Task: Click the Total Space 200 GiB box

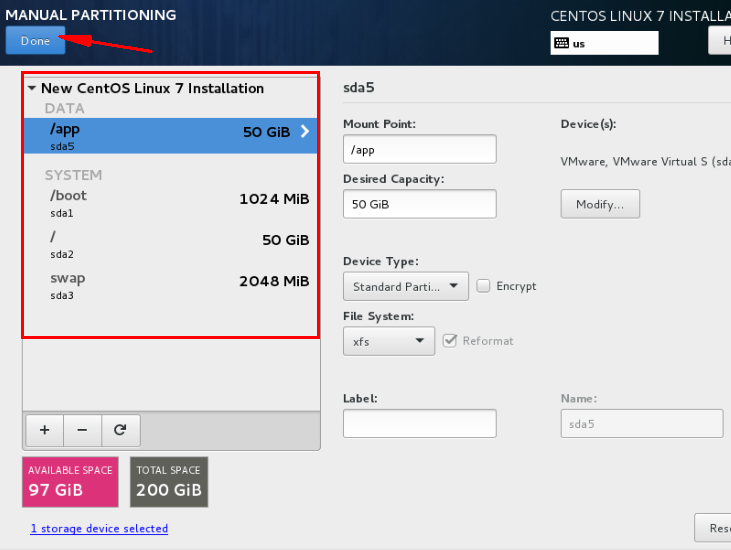Action: (169, 482)
